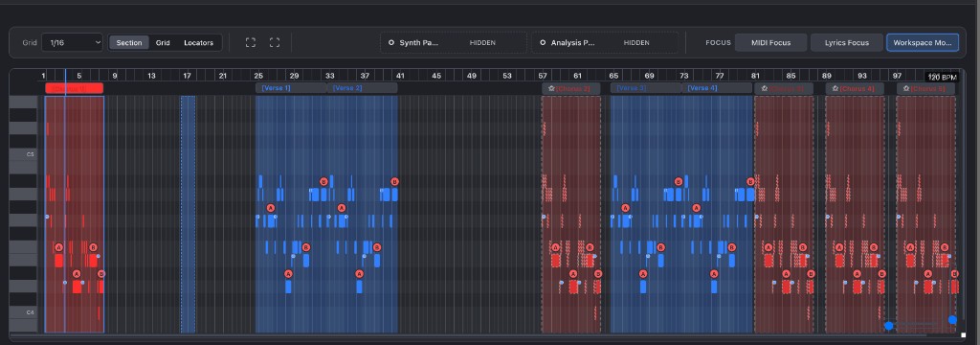The width and height of the screenshot is (980, 345).
Task: Click the 120 BPM tempo label
Action: click(x=942, y=77)
